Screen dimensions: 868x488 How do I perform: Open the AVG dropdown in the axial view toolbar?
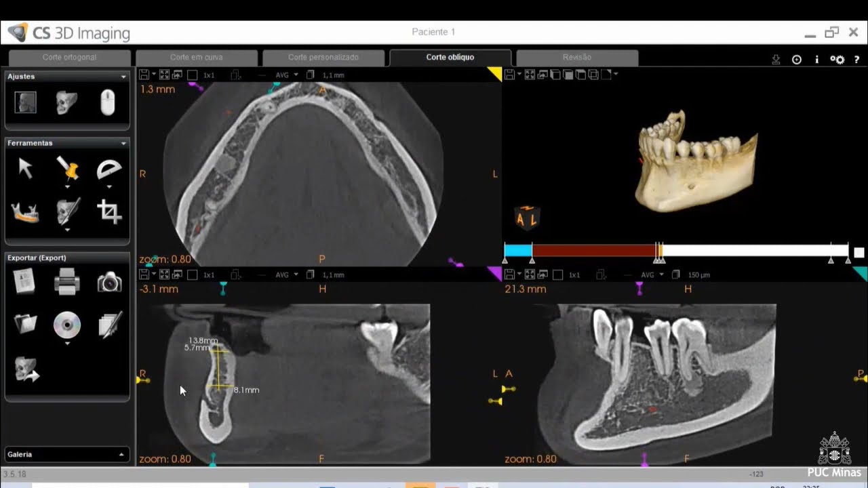[x=287, y=75]
